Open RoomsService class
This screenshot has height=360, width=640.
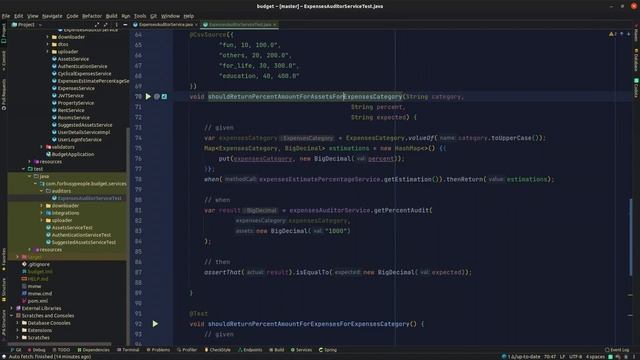[71, 118]
